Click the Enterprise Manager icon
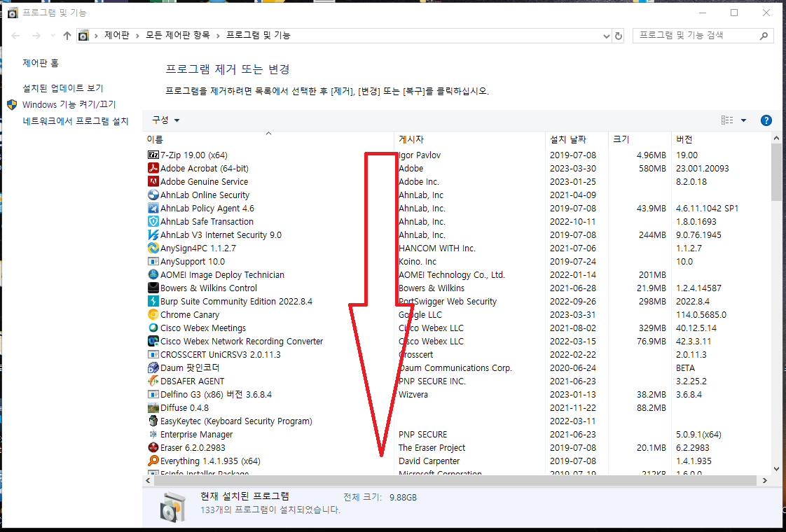Image resolution: width=786 pixels, height=532 pixels. 153,434
